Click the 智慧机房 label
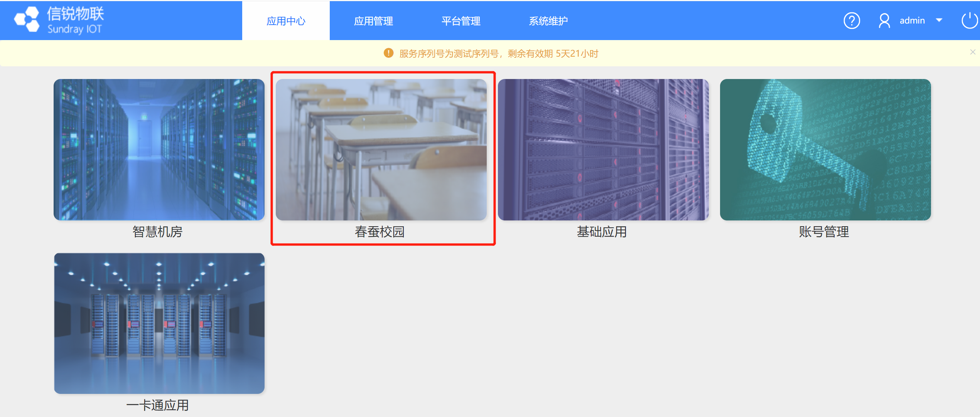Image resolution: width=980 pixels, height=417 pixels. (157, 232)
